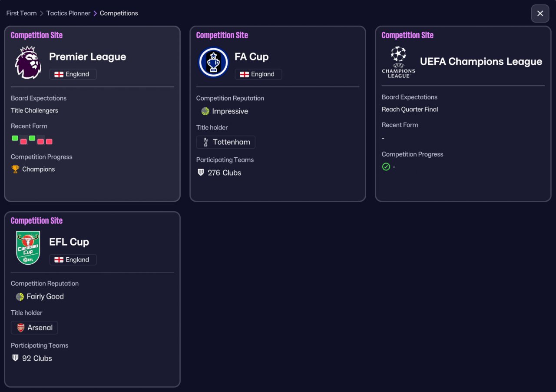
Task: Select England tag under EFL Cup
Action: (73, 260)
